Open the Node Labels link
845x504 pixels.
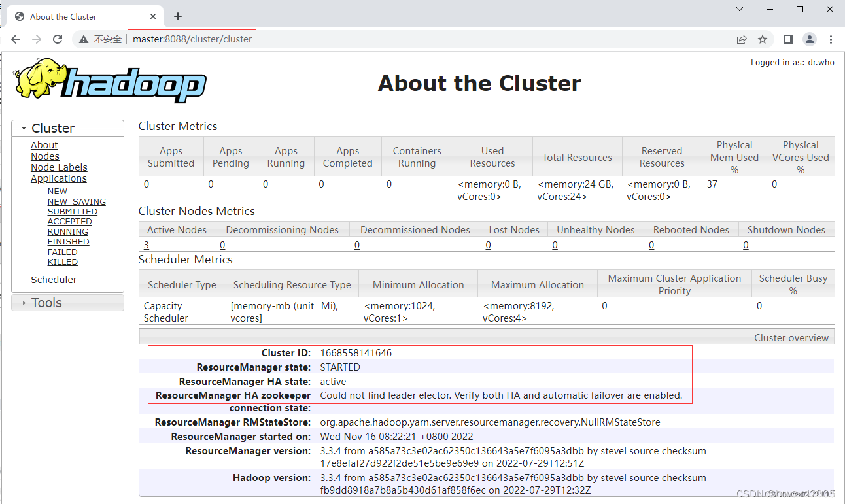(x=59, y=167)
